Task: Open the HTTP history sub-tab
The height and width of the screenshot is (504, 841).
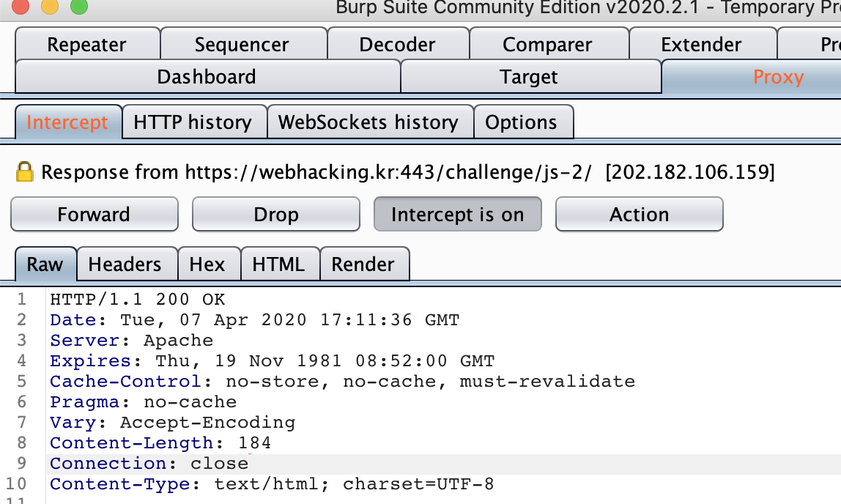Action: point(194,122)
